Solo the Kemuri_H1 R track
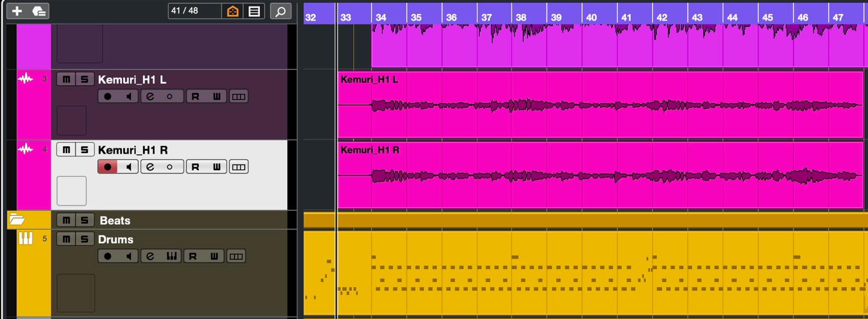 pyautogui.click(x=84, y=150)
